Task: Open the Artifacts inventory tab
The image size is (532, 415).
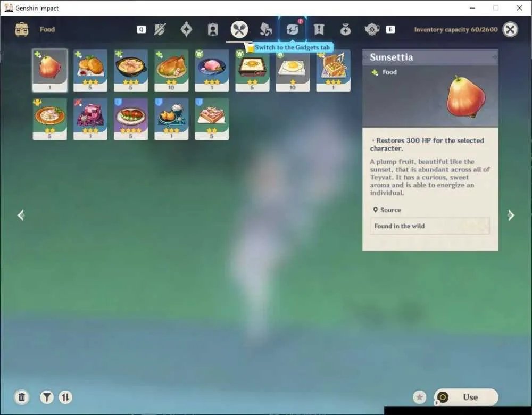Action: [186, 29]
